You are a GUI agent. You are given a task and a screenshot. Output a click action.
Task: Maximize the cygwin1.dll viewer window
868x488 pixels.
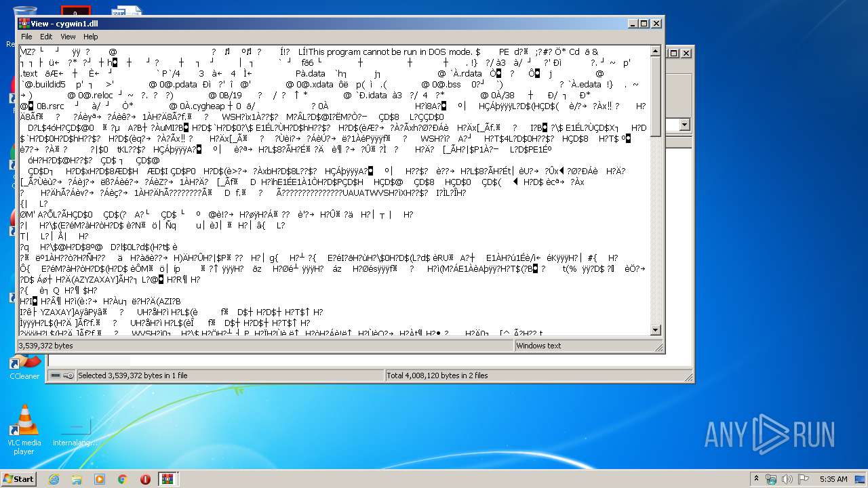(644, 24)
